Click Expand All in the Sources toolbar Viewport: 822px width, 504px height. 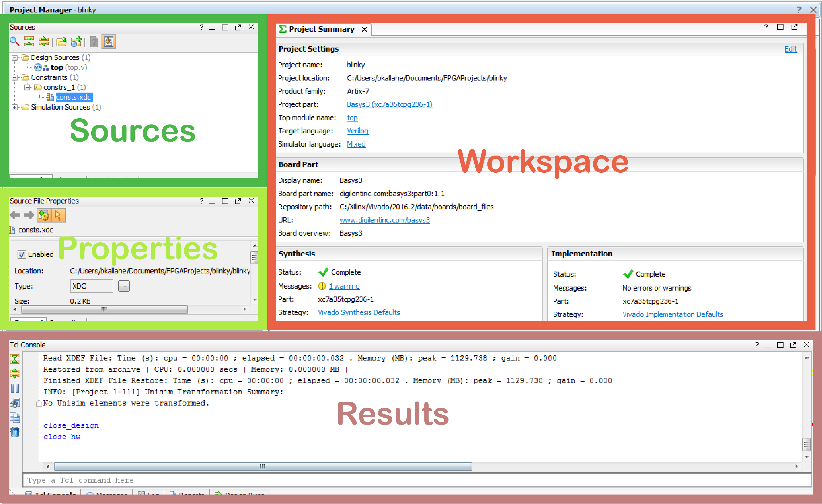43,42
